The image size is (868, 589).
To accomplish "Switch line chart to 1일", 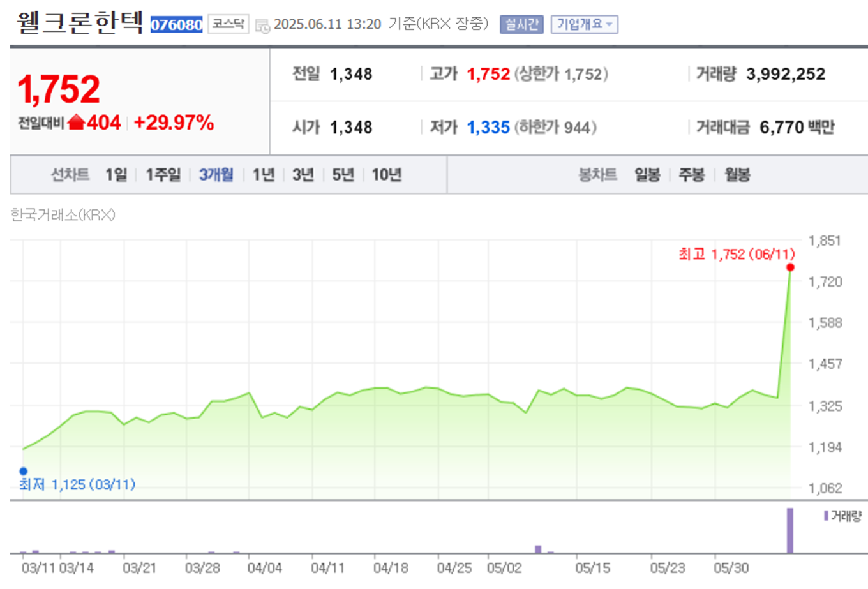I will 116,175.
